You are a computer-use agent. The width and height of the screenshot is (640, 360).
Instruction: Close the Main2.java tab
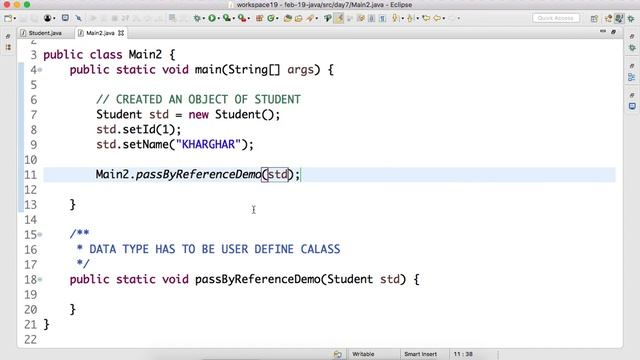click(121, 33)
